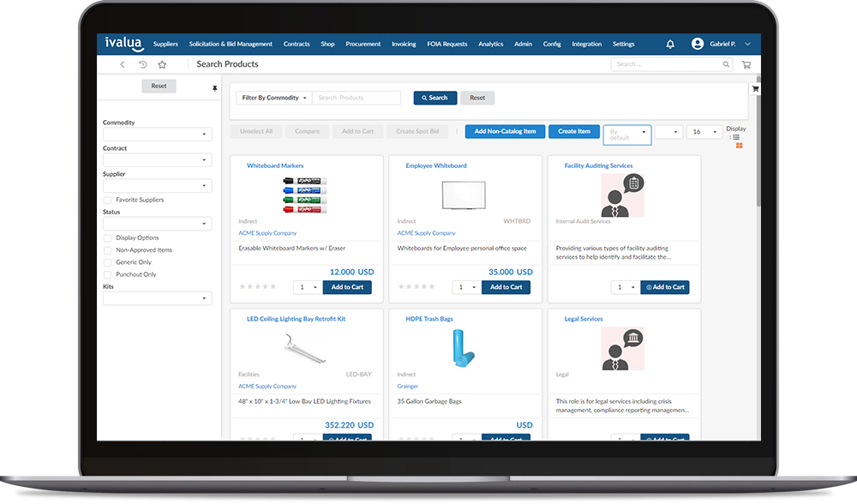Open the shopping cart in header
Image resolution: width=857 pixels, height=504 pixels.
point(746,64)
